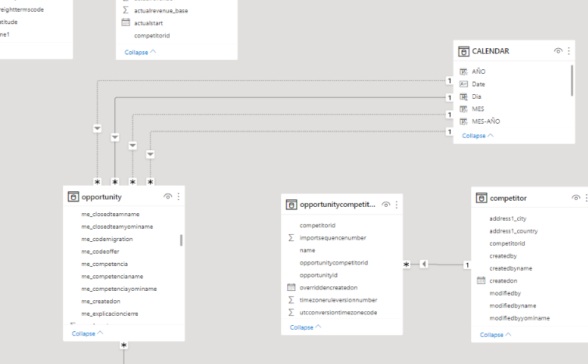The height and width of the screenshot is (364, 588).
Task: Select filter arrow on solid CALENDAR relationship line
Action: click(114, 138)
